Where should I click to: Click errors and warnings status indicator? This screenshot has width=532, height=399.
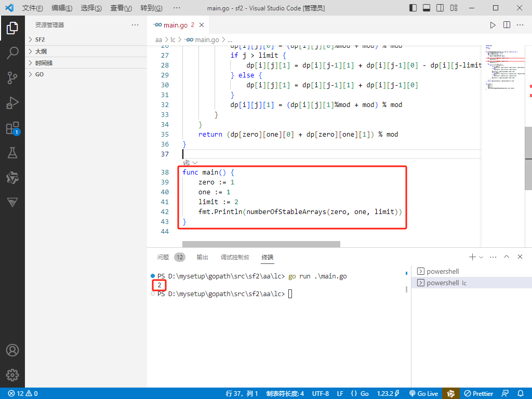tap(23, 394)
